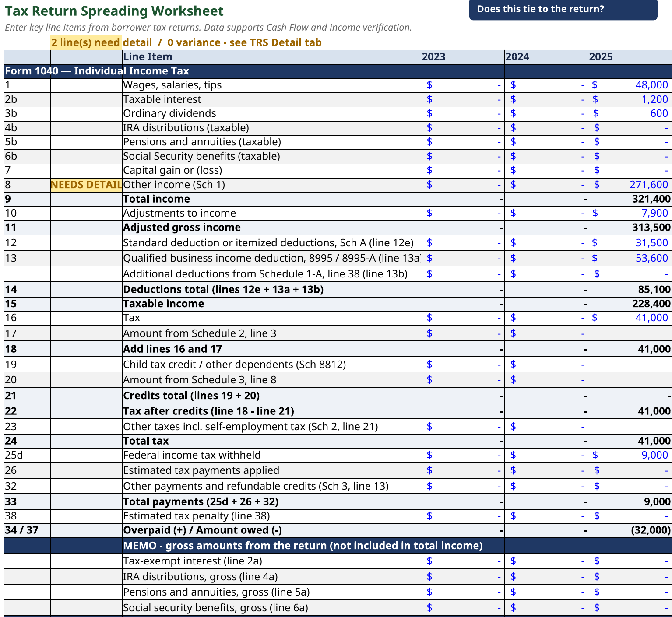Click the 2024 column header
Image resolution: width=672 pixels, height=617 pixels.
[546, 57]
